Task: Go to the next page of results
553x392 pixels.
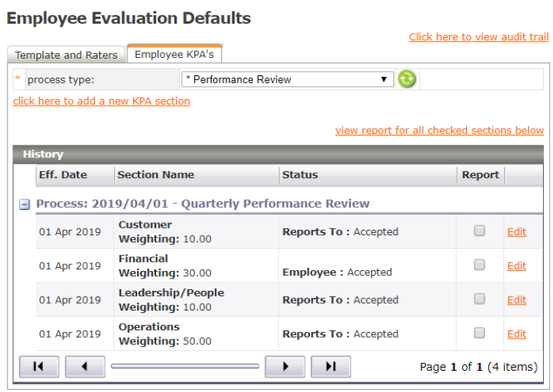Action: coord(285,366)
